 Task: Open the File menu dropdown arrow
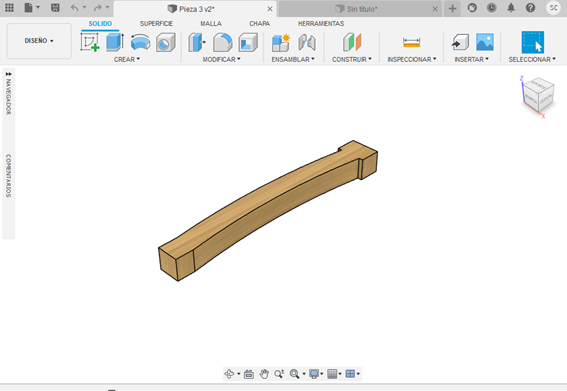point(38,7)
